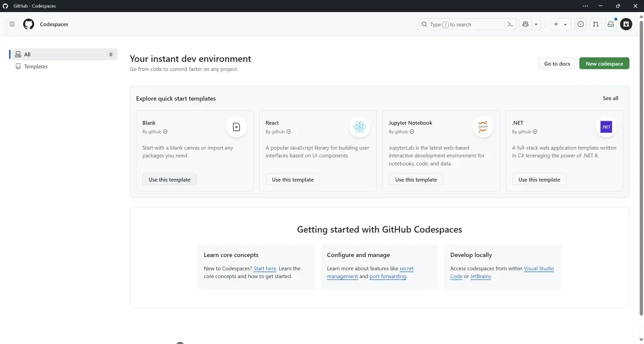Open the hamburger navigation menu
Viewport: 644px width, 344px height.
coord(12,24)
